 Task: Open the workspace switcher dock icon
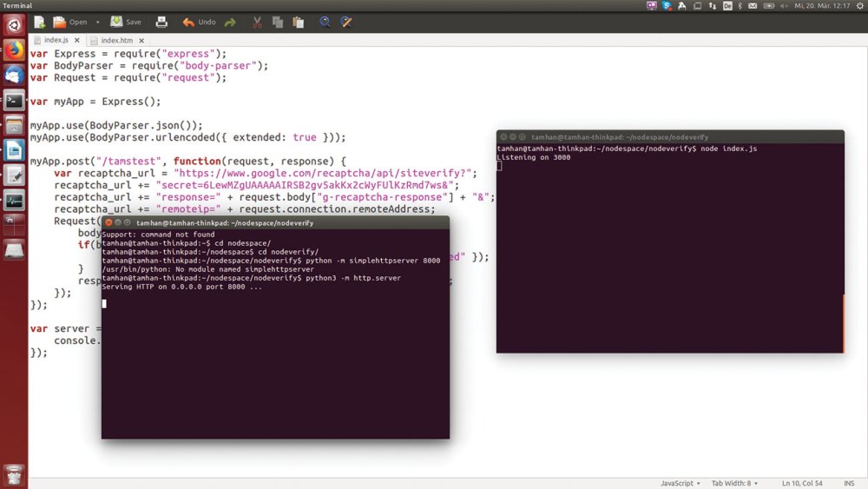(x=14, y=226)
